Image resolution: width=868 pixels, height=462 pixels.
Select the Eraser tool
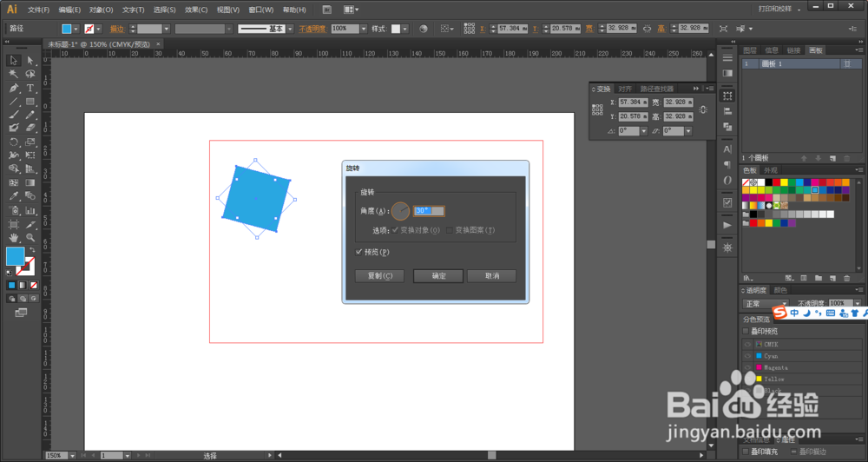coord(30,128)
